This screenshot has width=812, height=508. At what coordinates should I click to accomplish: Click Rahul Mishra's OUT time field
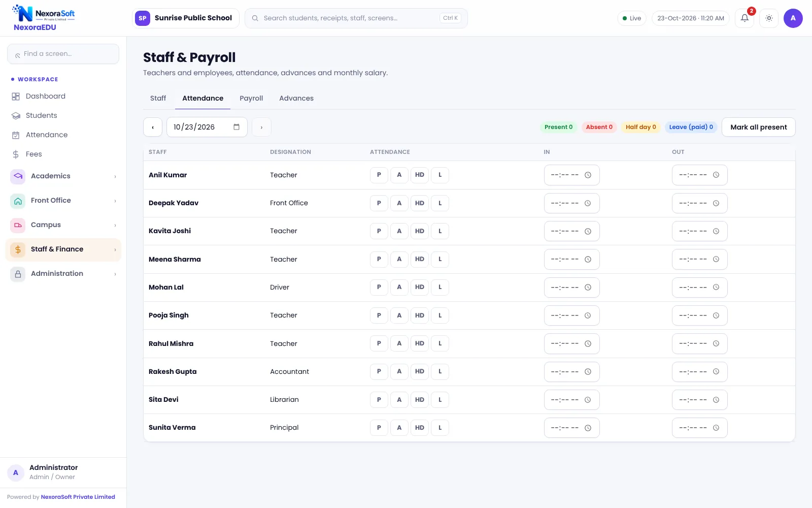coord(700,343)
